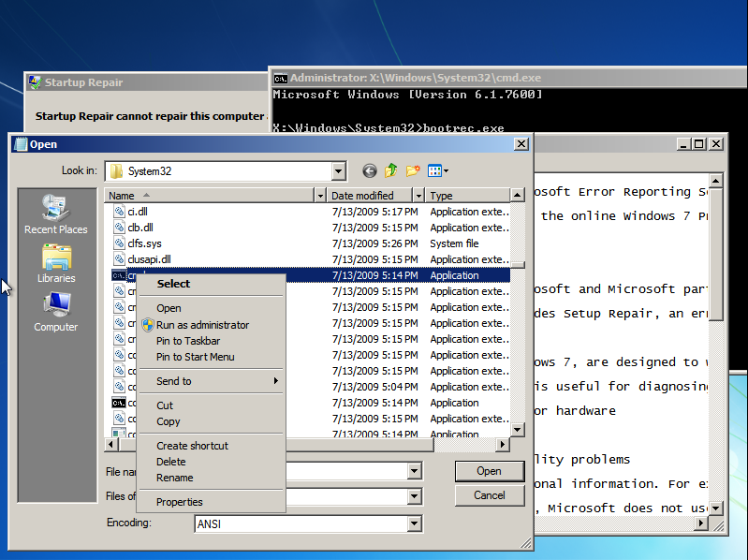The image size is (748, 560).
Task: Select the clb.dll file icon
Action: tap(119, 227)
